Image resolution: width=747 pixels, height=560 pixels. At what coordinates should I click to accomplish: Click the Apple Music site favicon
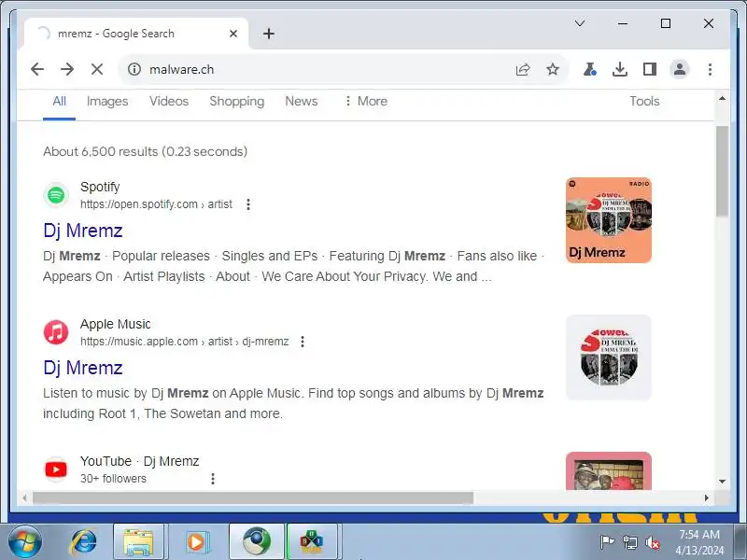(x=56, y=332)
